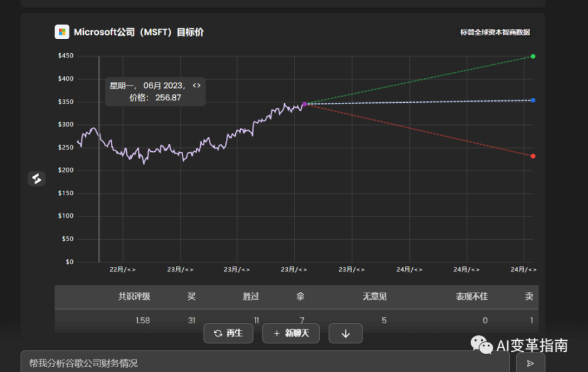The height and width of the screenshot is (372, 588).
Task: Click the Microsoft公司（MSFT）目标价 title
Action: 139,32
